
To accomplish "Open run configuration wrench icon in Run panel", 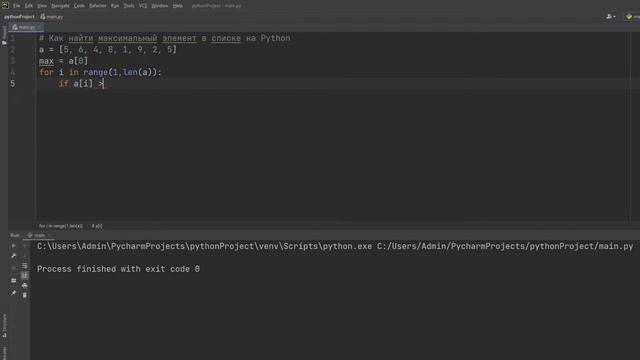I will click(x=13, y=256).
